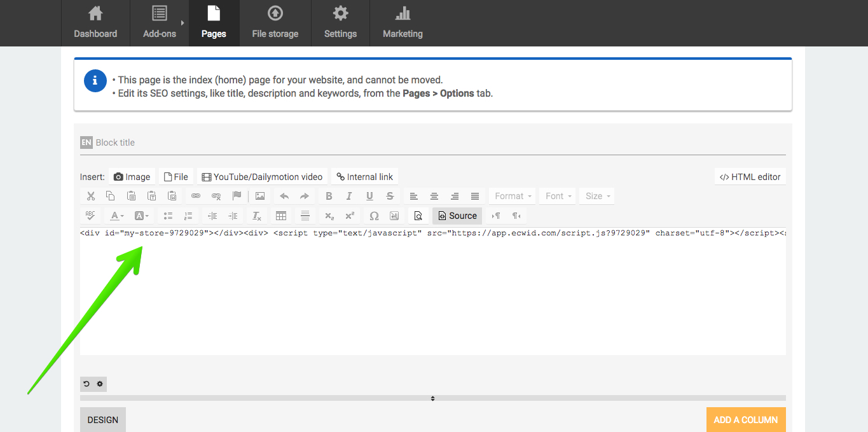Align text right
The width and height of the screenshot is (868, 432).
[455, 196]
